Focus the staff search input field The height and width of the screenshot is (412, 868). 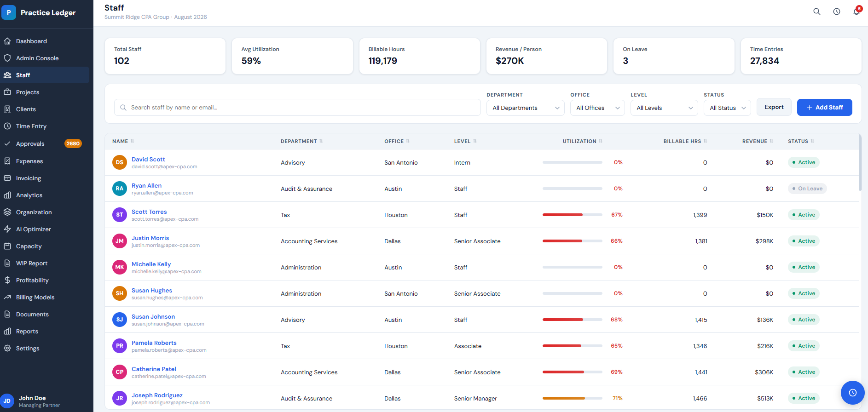tap(297, 108)
